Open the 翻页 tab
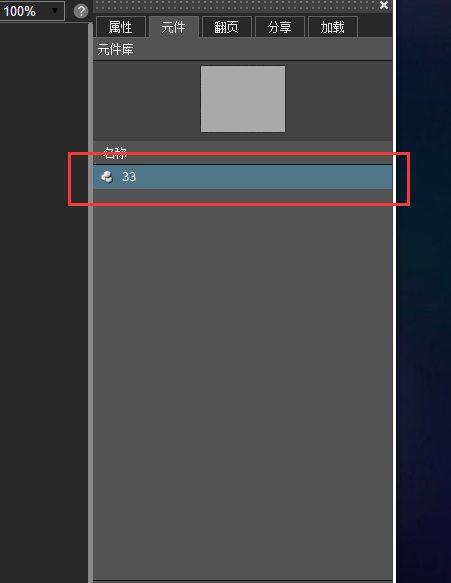This screenshot has height=583, width=451. pos(226,27)
